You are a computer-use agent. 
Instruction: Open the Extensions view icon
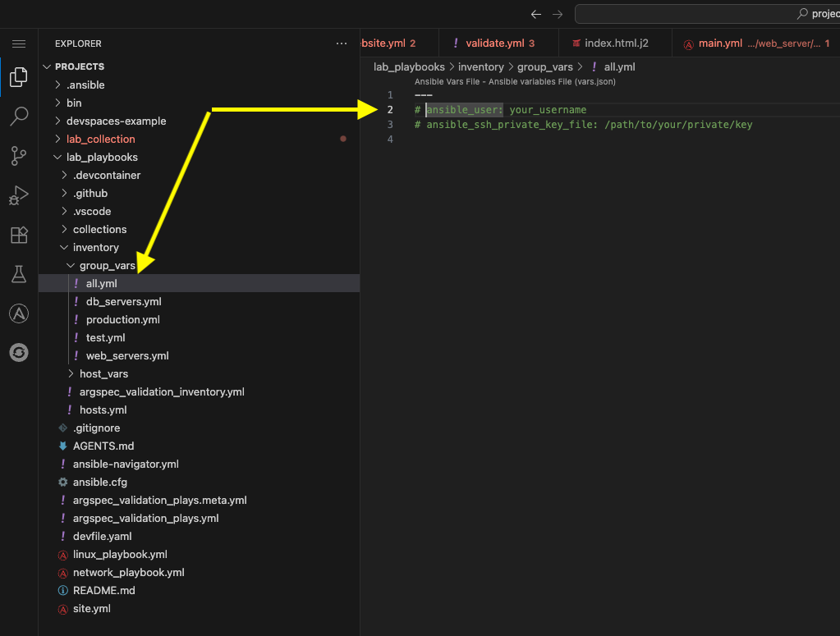pos(18,236)
